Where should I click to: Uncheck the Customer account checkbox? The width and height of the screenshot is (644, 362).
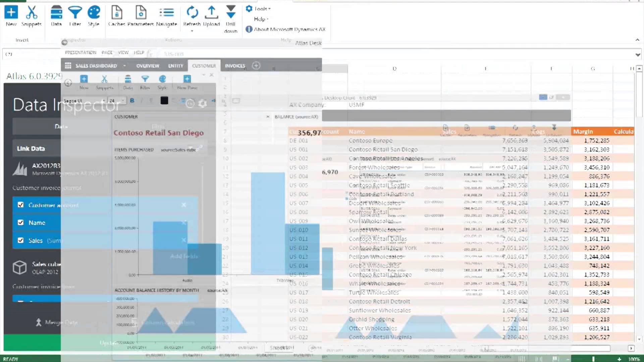click(20, 205)
